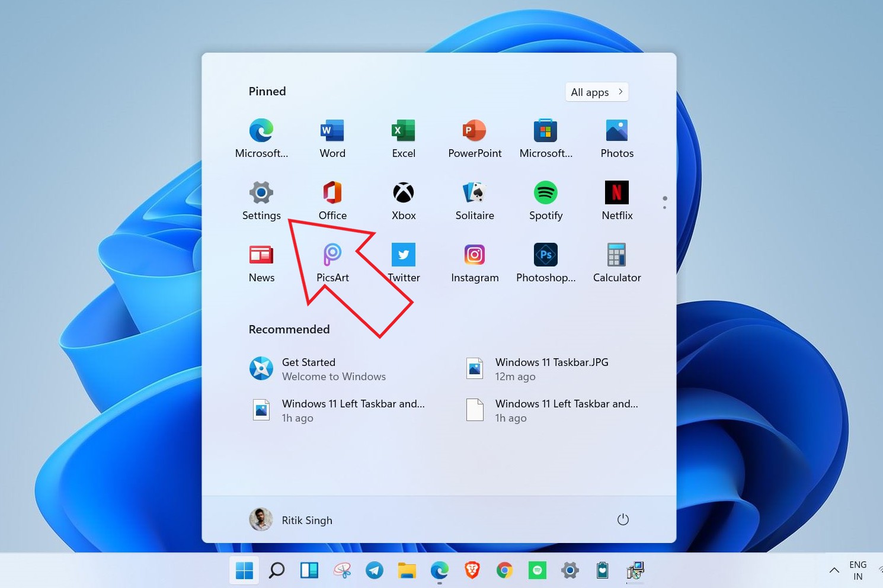Click the All apps button
The width and height of the screenshot is (883, 588).
597,92
